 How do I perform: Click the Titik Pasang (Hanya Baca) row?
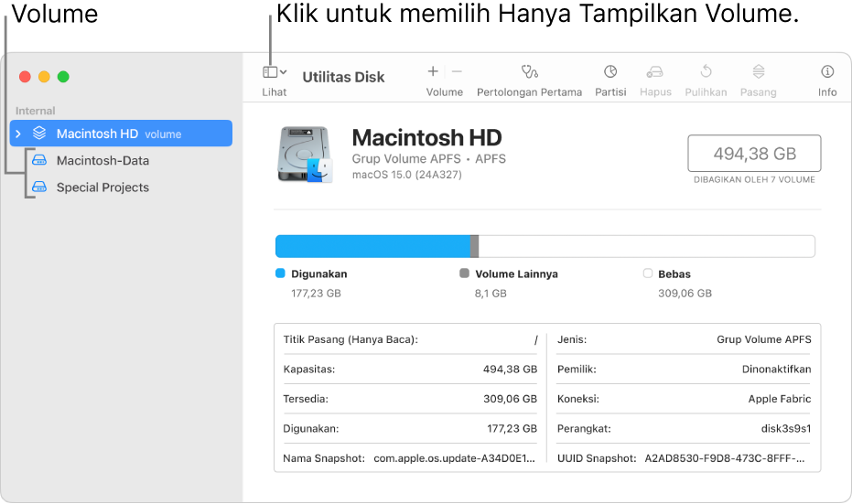pyautogui.click(x=410, y=339)
